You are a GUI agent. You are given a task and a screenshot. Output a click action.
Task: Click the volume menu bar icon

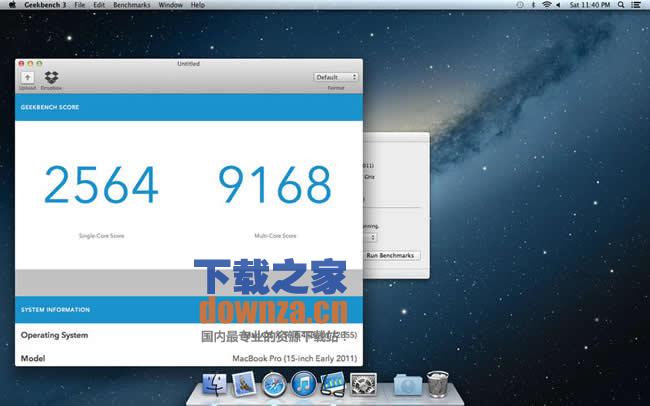pyautogui.click(x=558, y=5)
